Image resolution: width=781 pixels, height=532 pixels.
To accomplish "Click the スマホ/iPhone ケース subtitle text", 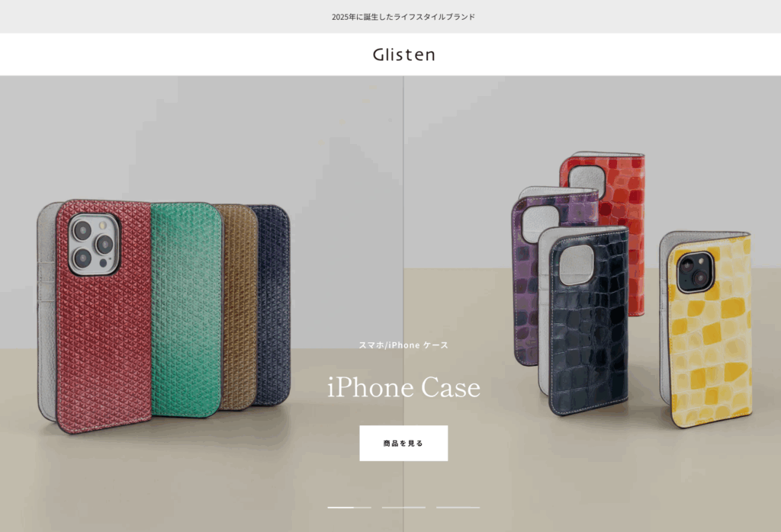I will [403, 345].
